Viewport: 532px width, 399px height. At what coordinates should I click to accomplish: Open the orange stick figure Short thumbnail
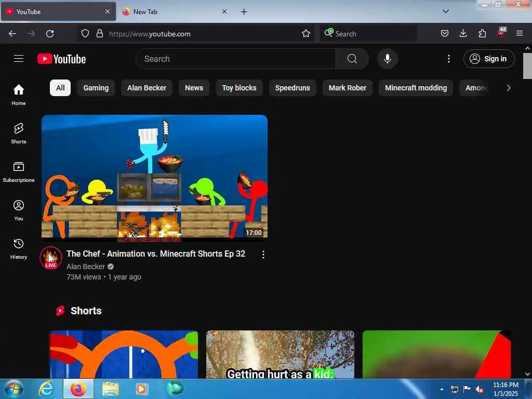pyautogui.click(x=124, y=354)
